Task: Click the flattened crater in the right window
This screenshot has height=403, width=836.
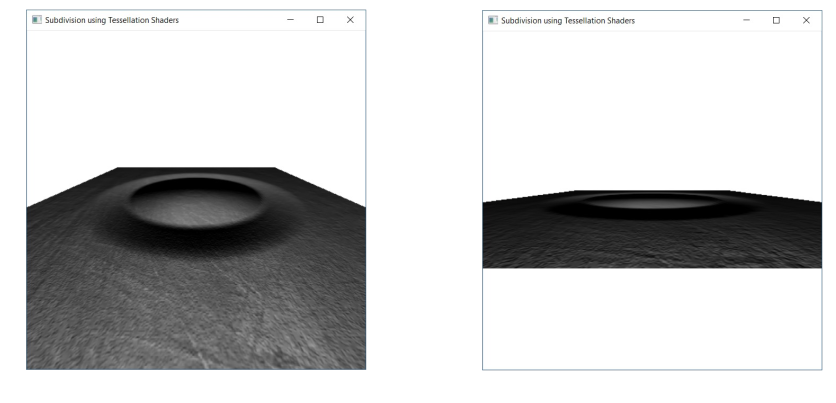Action: tap(652, 203)
